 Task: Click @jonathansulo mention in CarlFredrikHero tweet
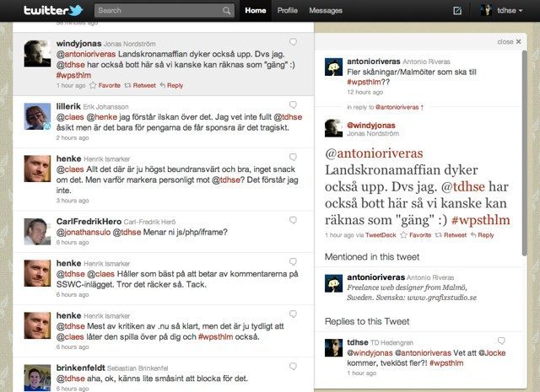coord(84,233)
